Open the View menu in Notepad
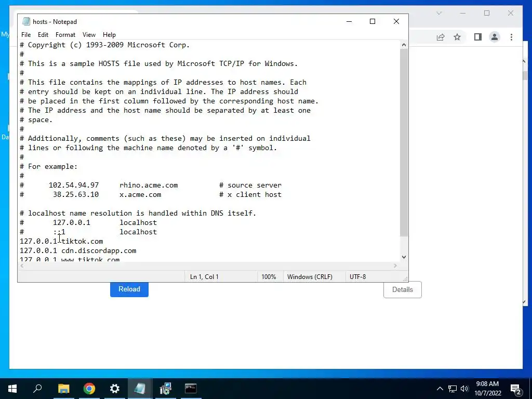 [89, 35]
